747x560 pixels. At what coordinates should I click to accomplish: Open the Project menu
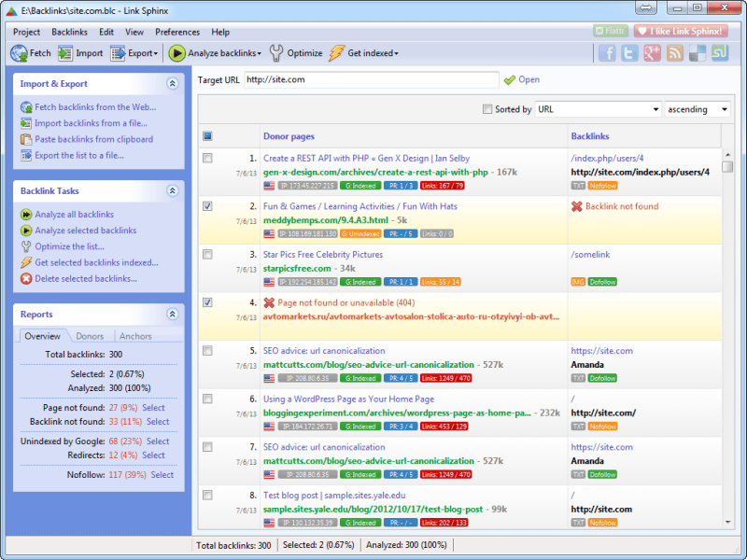point(27,32)
